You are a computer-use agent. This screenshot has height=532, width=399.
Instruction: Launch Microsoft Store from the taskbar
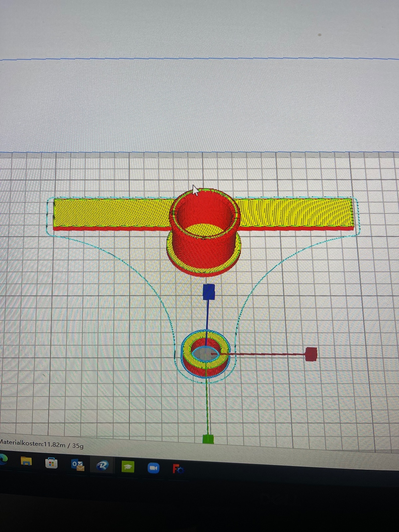point(51,463)
